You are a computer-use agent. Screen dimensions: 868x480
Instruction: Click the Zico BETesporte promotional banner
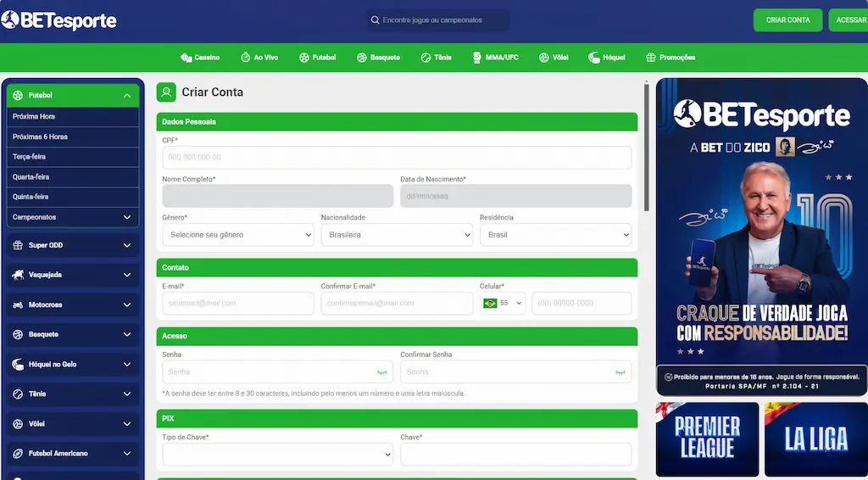coord(762,237)
